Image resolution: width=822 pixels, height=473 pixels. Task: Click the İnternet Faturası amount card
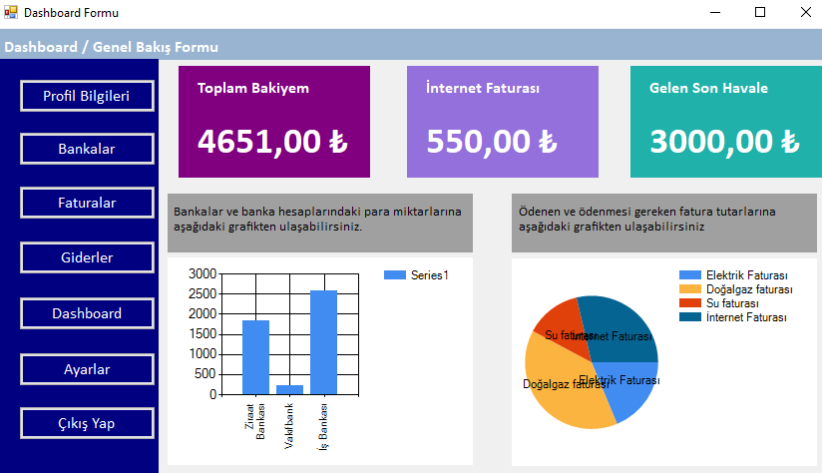pos(503,122)
